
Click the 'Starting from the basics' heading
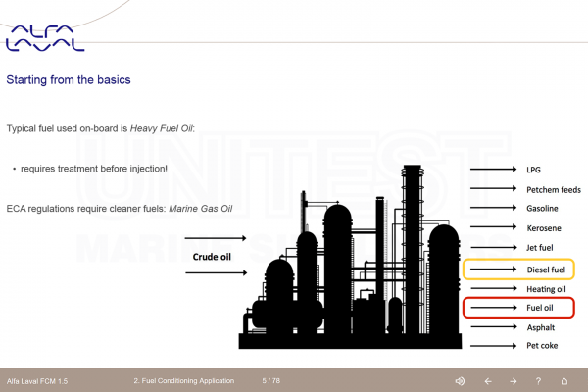click(x=69, y=80)
